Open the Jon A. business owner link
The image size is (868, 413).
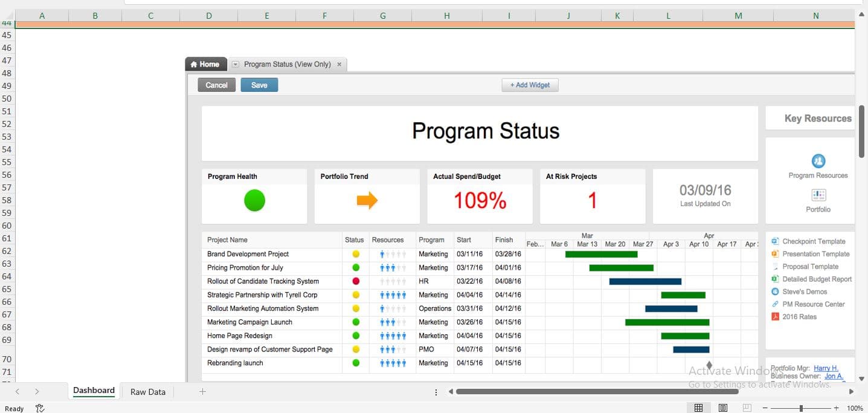coord(834,376)
